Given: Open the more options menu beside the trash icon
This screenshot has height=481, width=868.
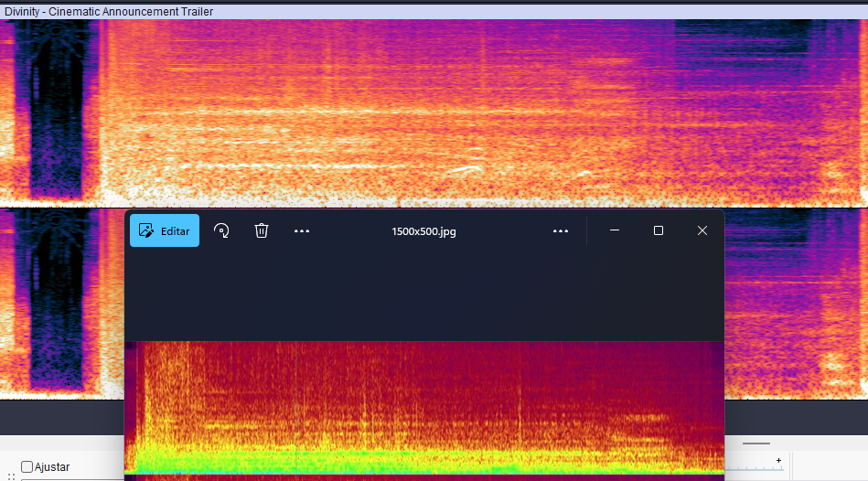Looking at the screenshot, I should [302, 230].
